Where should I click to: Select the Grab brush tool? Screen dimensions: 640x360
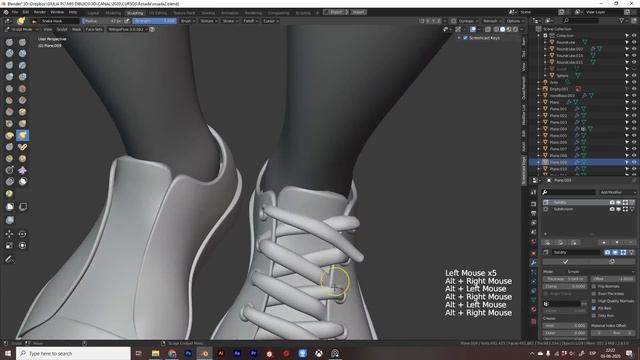pos(22,123)
